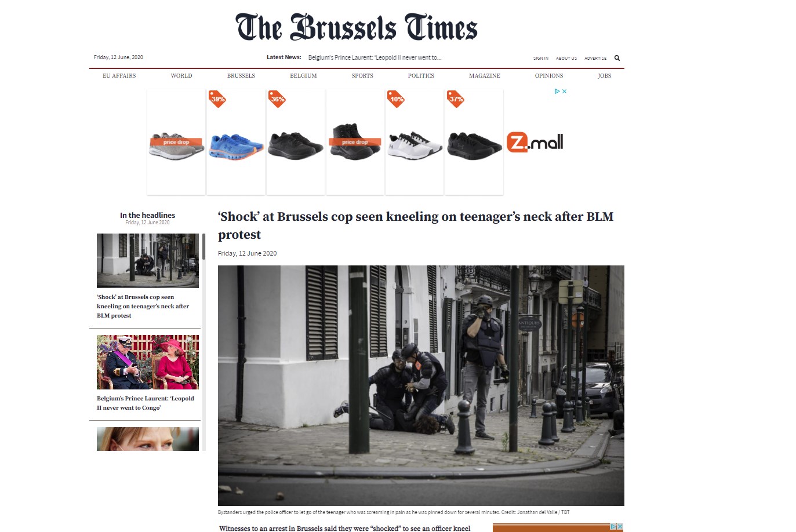
Task: Open latest news Prince Laurent headline
Action: (375, 57)
